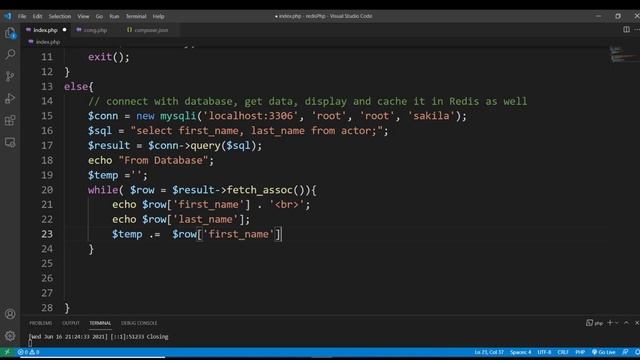Click the Ln, Col cursor position indicator
Viewport: 640px width, 360px height.
pyautogui.click(x=489, y=352)
